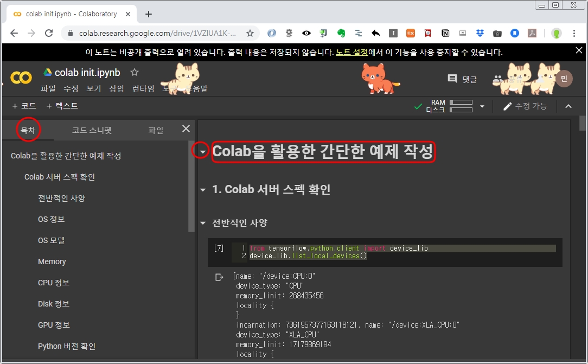Switch to the 코드 스니펫 tab
The image size is (588, 364).
pyautogui.click(x=92, y=130)
